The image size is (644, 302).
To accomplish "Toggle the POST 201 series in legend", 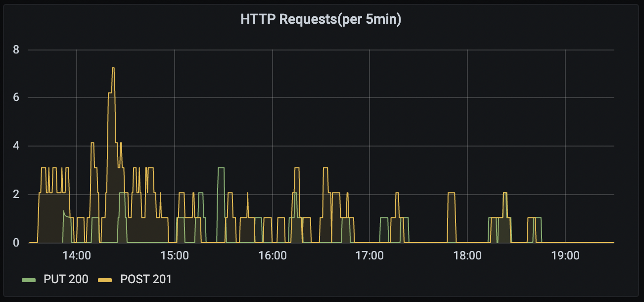I will [x=146, y=279].
